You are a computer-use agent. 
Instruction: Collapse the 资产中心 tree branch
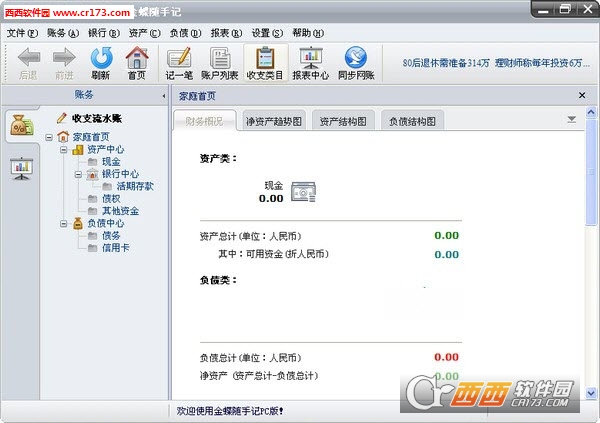[63, 150]
